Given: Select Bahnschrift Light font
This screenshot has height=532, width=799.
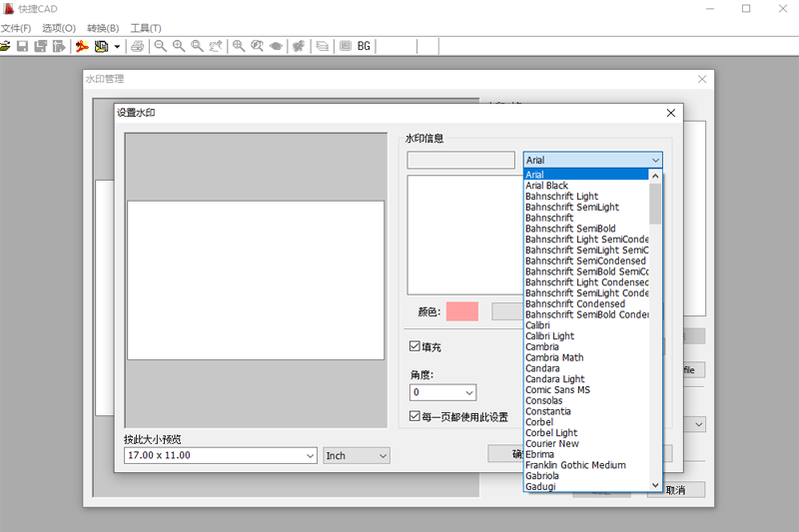Looking at the screenshot, I should click(x=586, y=196).
